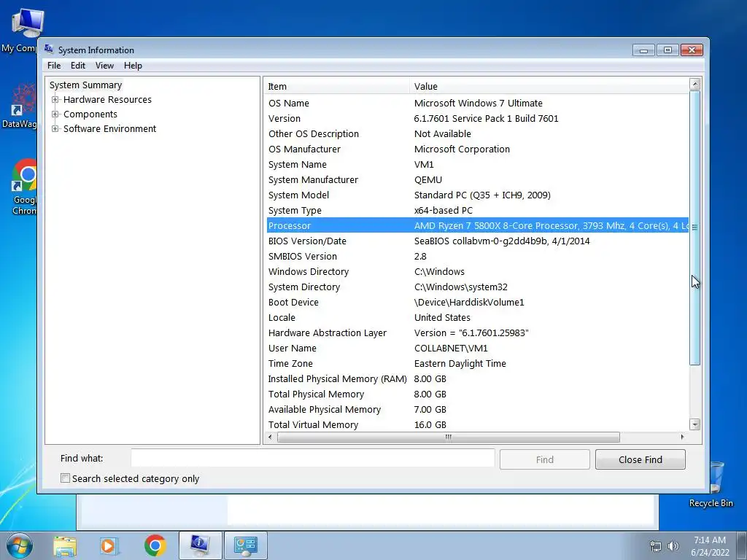Viewport: 747px width, 560px height.
Task: Click the vertical scrollbar down arrow
Action: pyautogui.click(x=694, y=424)
